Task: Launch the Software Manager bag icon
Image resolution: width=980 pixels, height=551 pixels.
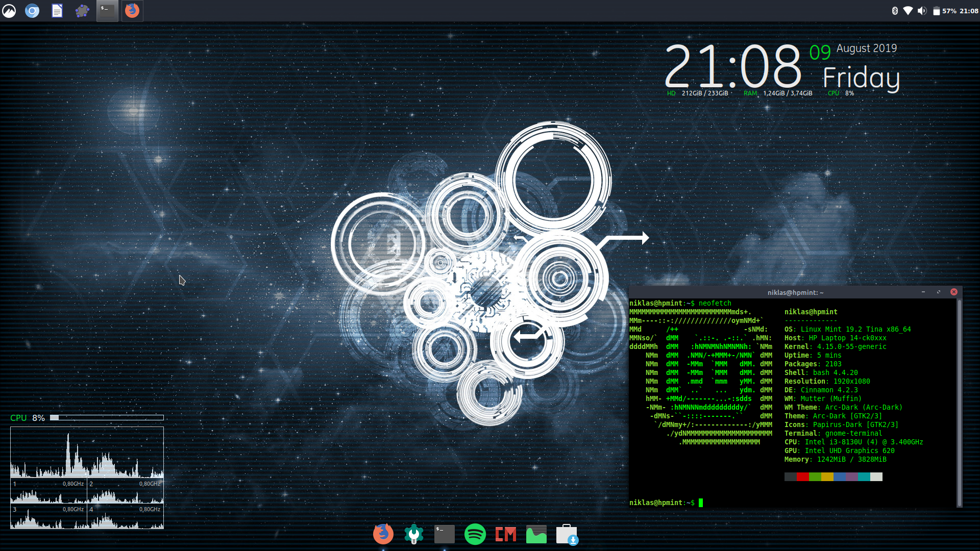Action: click(567, 534)
